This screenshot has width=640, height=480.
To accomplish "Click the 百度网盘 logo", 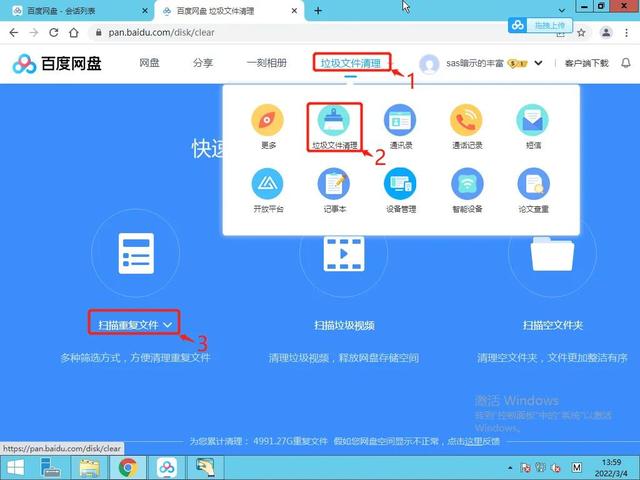I will pos(57,64).
